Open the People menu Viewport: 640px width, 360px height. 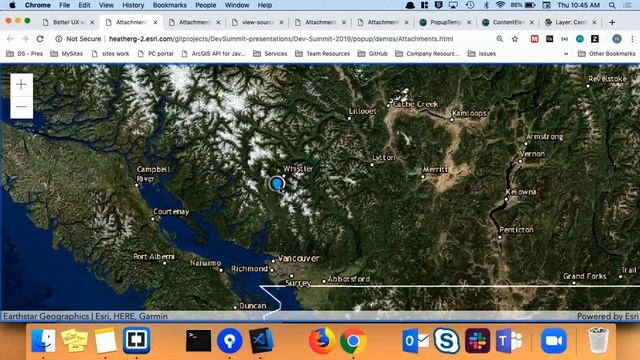(x=205, y=5)
